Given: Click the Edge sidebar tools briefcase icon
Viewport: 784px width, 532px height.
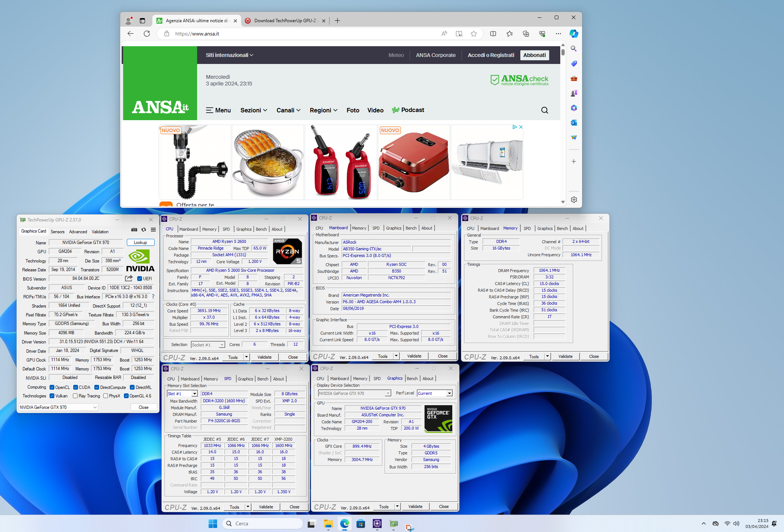Looking at the screenshot, I should (574, 78).
